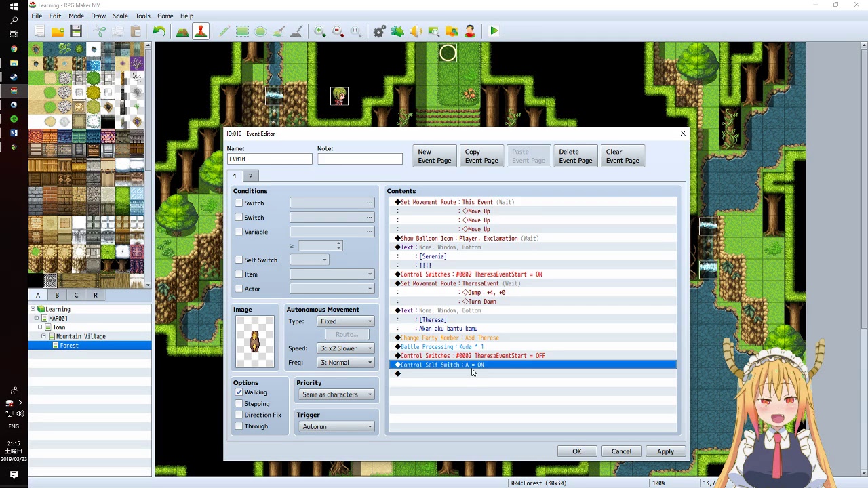Viewport: 868px width, 488px height.
Task: Save the project with the floppy icon
Action: [76, 31]
